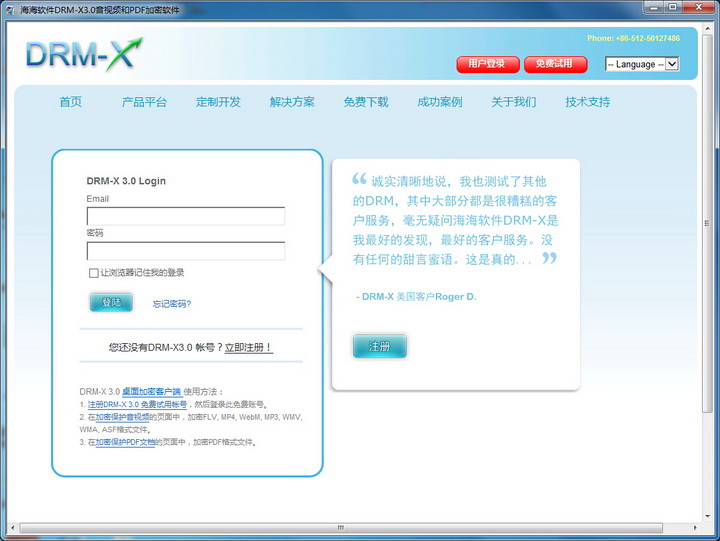Open the 桌面加密客户端 link
The image size is (720, 541).
click(152, 392)
